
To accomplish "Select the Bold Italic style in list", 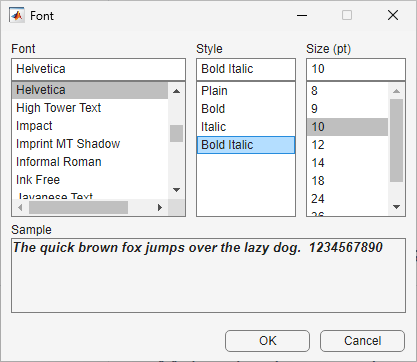I will pyautogui.click(x=246, y=145).
